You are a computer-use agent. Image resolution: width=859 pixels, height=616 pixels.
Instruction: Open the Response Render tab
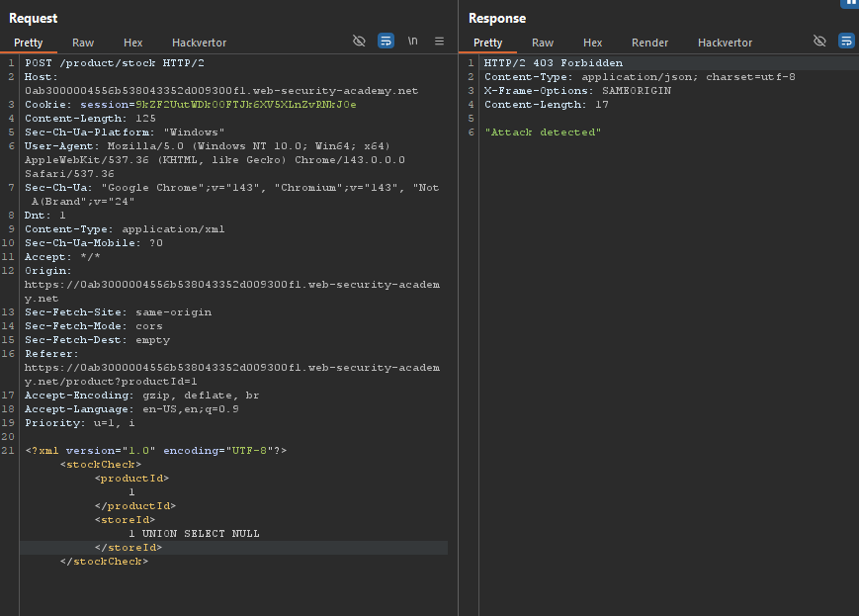click(x=649, y=43)
